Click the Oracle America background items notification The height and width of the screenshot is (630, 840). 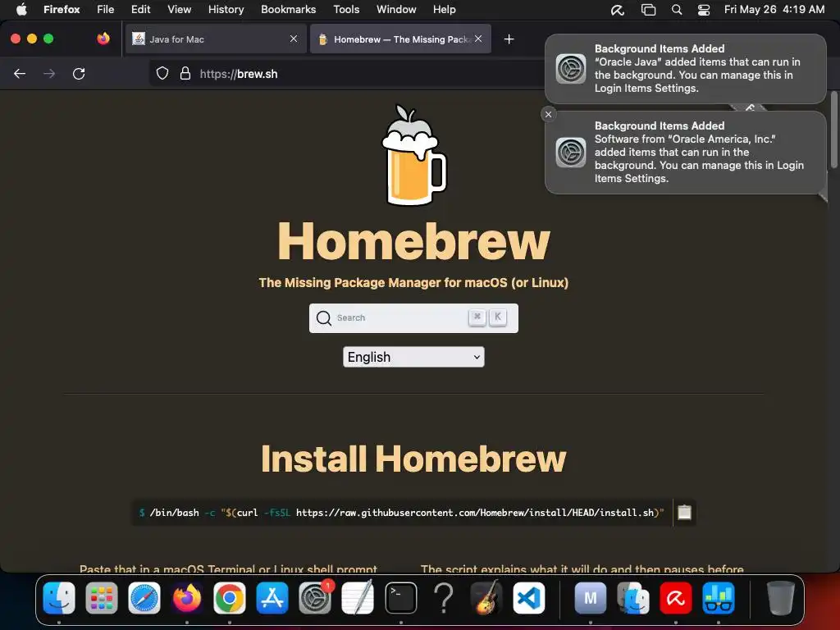pos(686,152)
